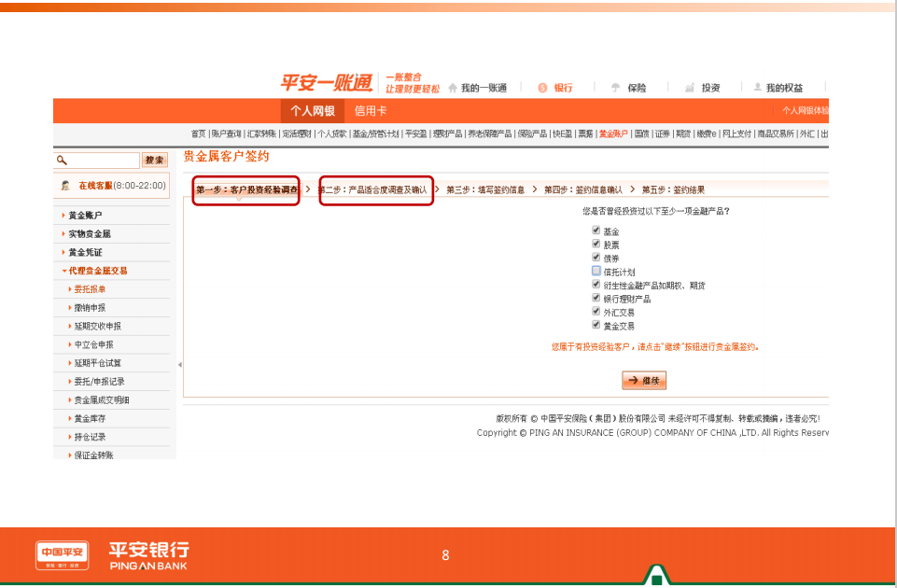This screenshot has height=588, width=897.
Task: Click the magnifier icon in the search box
Action: click(x=62, y=161)
